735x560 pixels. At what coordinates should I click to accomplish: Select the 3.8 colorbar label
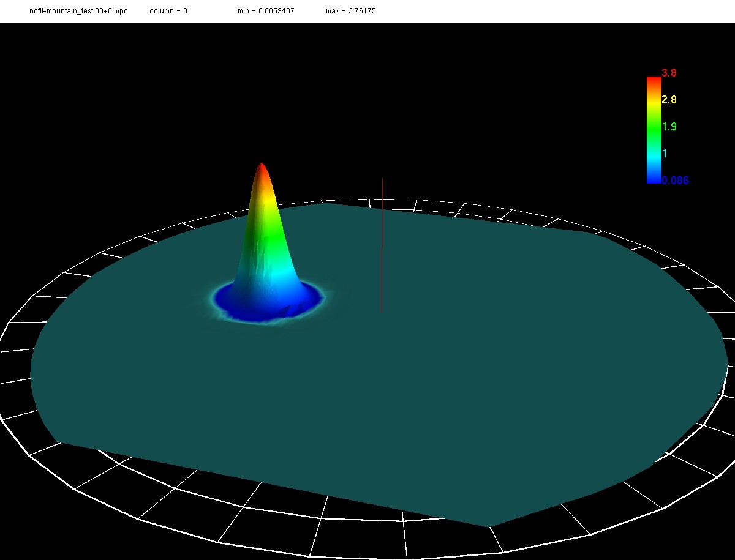coord(669,73)
